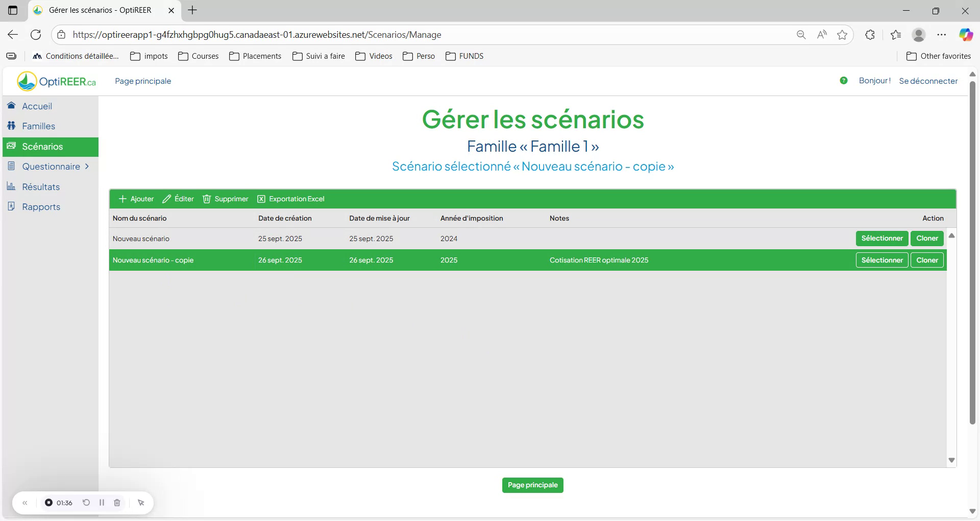Click Sélectionner for Nouveau scénario
This screenshot has height=521, width=980.
pos(881,238)
